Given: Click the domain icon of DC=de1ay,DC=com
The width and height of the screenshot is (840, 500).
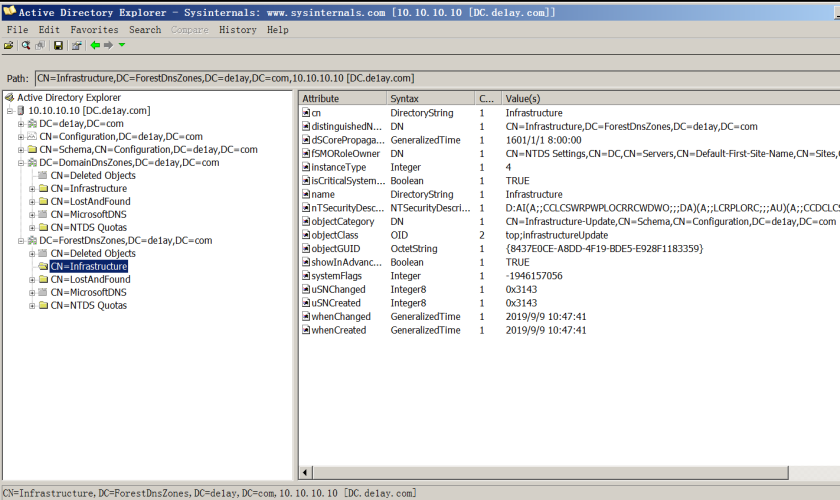Looking at the screenshot, I should coord(32,124).
